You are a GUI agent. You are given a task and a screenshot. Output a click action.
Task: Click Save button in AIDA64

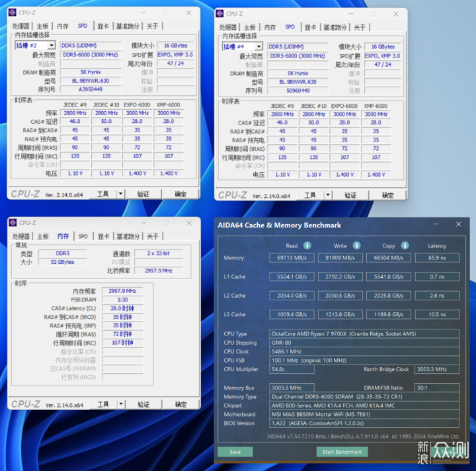(x=235, y=452)
